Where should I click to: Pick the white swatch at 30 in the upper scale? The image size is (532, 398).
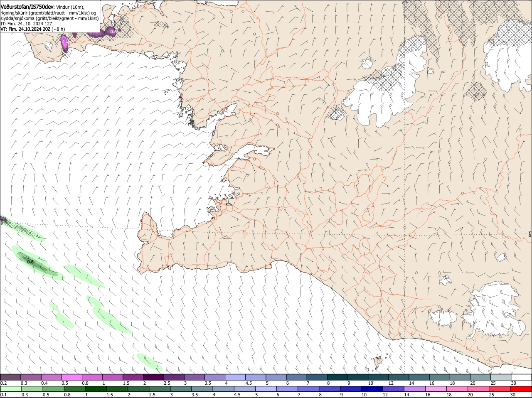tap(521, 377)
